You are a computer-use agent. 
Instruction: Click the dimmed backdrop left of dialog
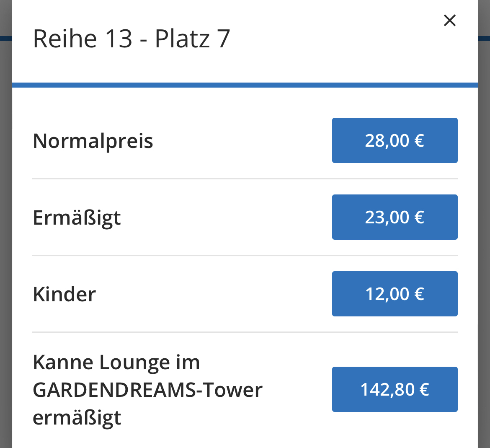coord(5,251)
